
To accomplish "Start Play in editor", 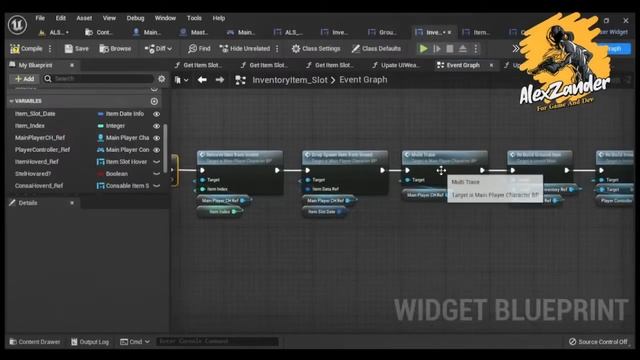I will pyautogui.click(x=423, y=49).
